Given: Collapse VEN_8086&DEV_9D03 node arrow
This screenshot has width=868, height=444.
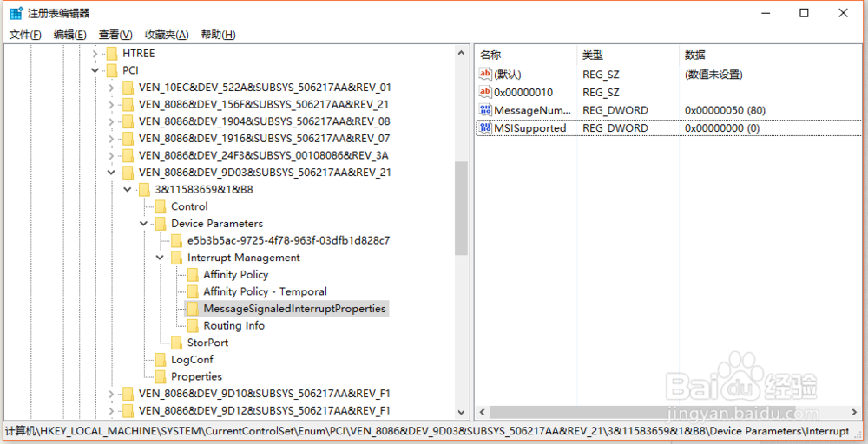Looking at the screenshot, I should 111,173.
